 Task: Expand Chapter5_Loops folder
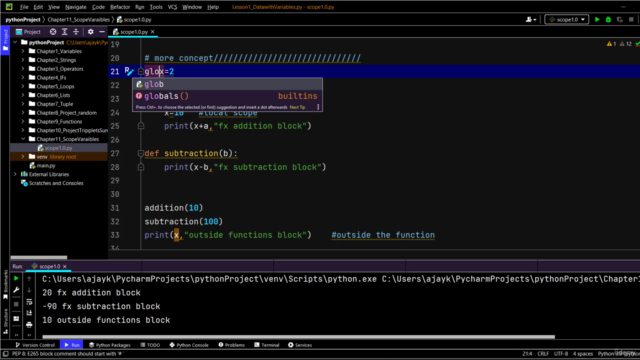tap(23, 86)
